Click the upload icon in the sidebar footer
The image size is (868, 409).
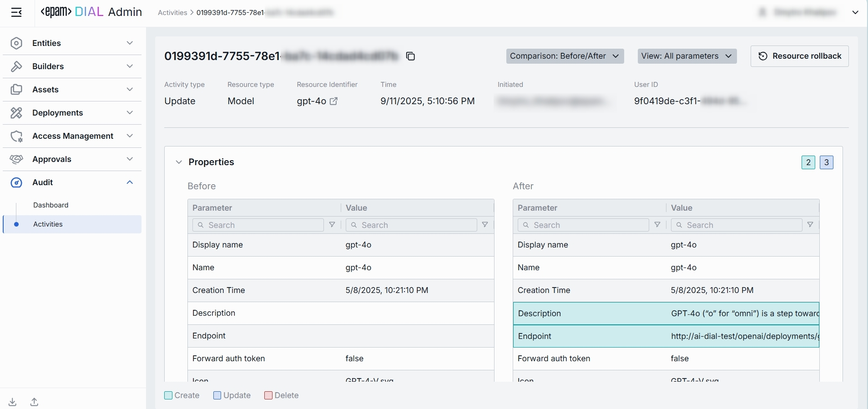pyautogui.click(x=34, y=402)
